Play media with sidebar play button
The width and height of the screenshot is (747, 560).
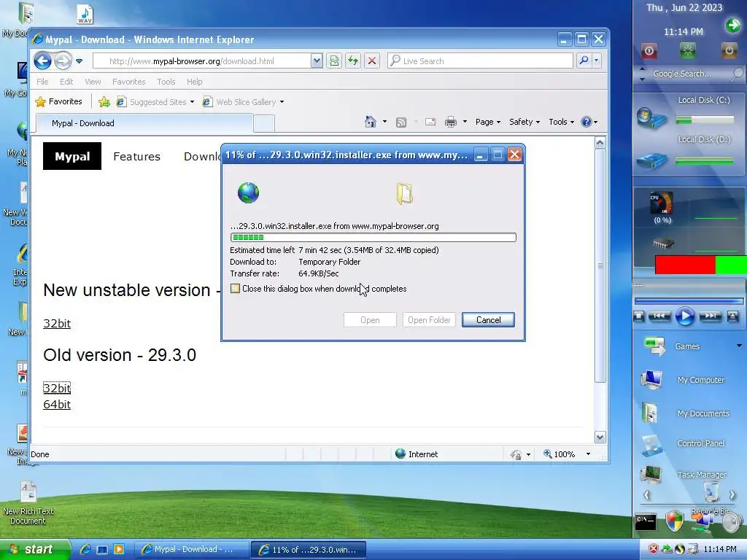click(x=684, y=316)
